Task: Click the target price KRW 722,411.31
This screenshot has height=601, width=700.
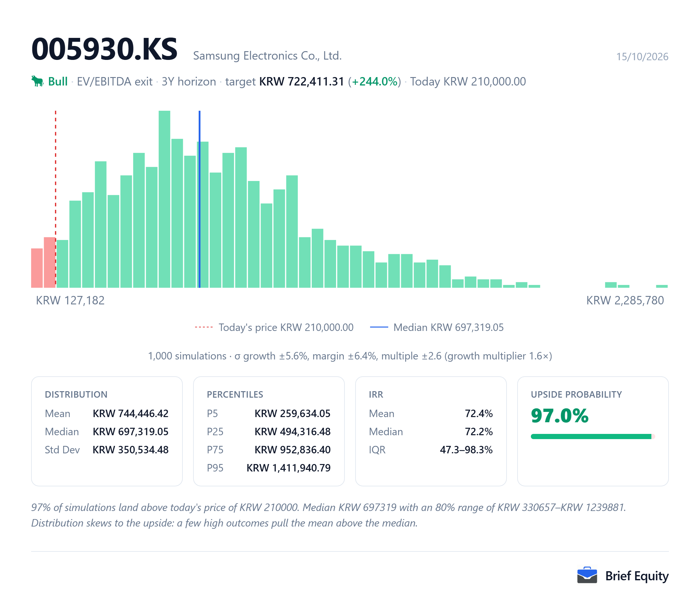Action: pyautogui.click(x=302, y=82)
